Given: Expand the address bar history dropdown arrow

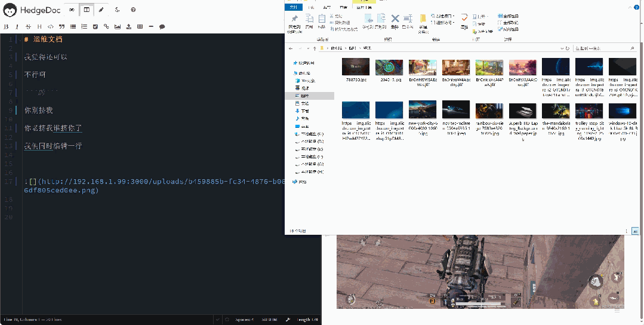Looking at the screenshot, I should [x=562, y=48].
